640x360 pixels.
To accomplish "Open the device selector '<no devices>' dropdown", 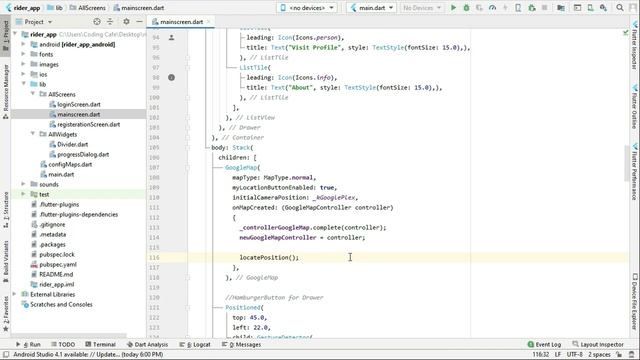I will click(307, 8).
